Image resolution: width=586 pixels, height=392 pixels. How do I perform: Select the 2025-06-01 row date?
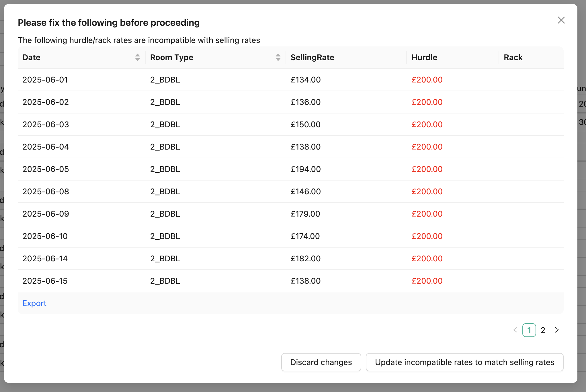pos(45,80)
